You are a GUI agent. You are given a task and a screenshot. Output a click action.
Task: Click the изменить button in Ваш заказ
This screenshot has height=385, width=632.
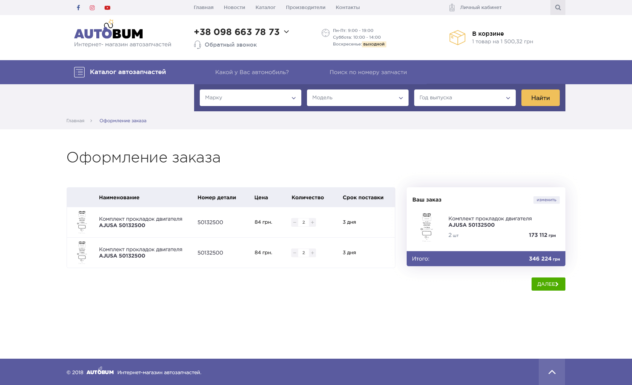546,200
